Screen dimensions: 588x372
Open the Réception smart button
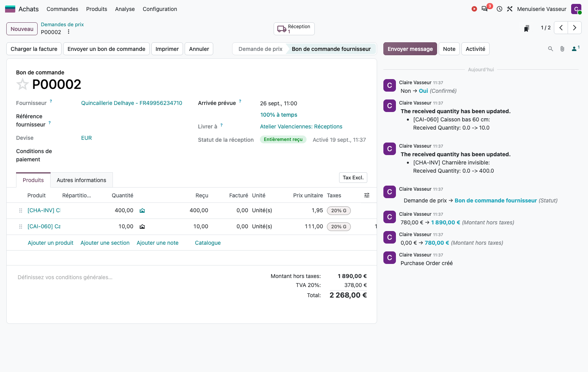[294, 29]
